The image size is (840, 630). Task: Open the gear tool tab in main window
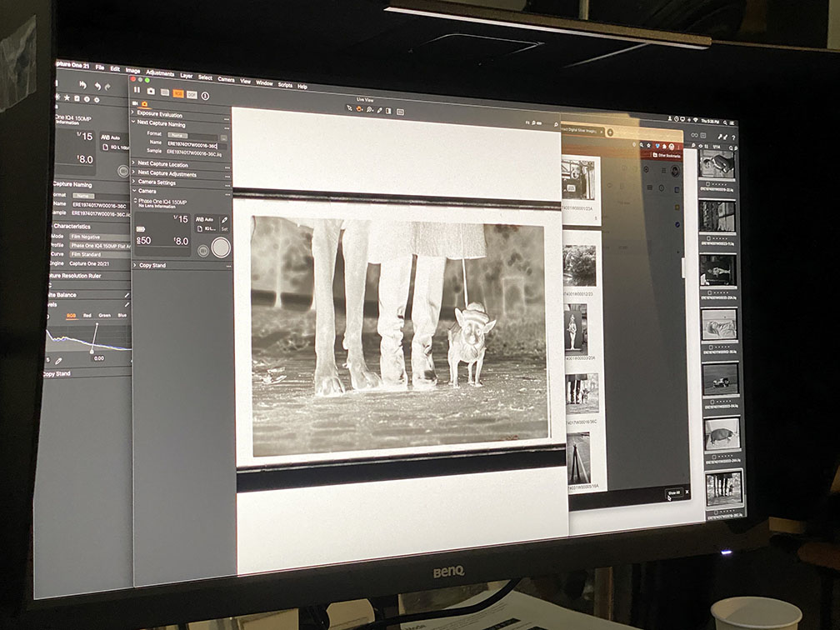click(x=97, y=100)
